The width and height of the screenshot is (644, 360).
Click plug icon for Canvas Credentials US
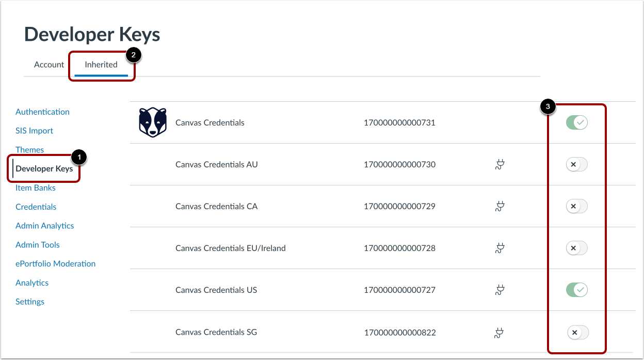tap(499, 290)
